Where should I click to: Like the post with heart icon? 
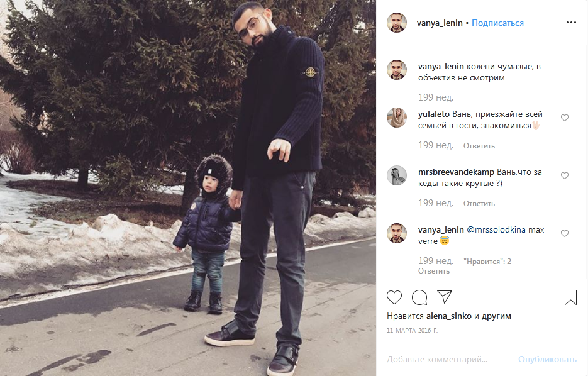coord(394,297)
